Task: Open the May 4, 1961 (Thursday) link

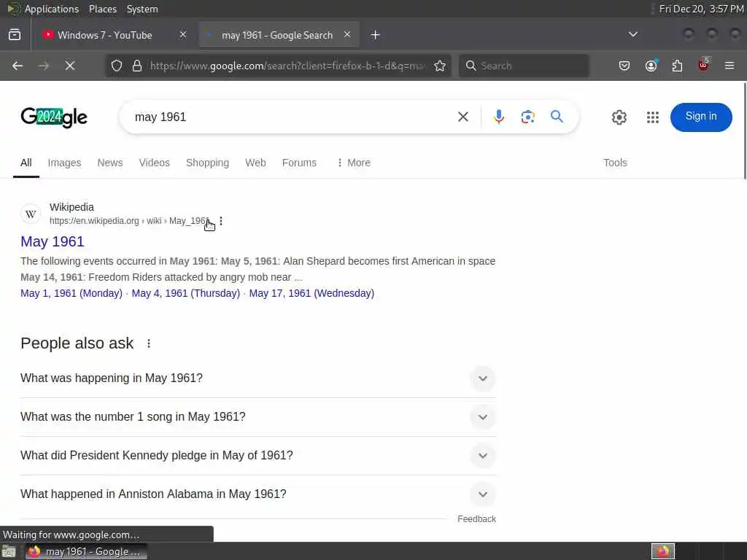Action: pos(186,293)
